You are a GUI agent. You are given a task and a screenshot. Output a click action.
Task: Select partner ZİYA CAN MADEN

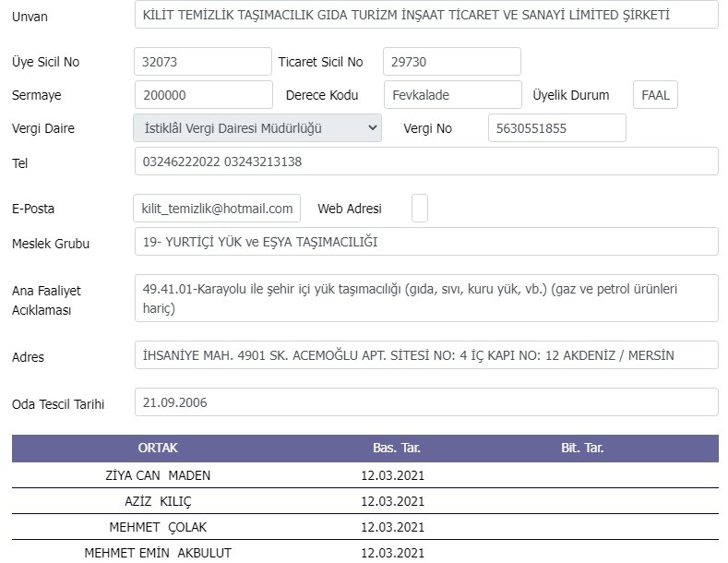pyautogui.click(x=158, y=475)
